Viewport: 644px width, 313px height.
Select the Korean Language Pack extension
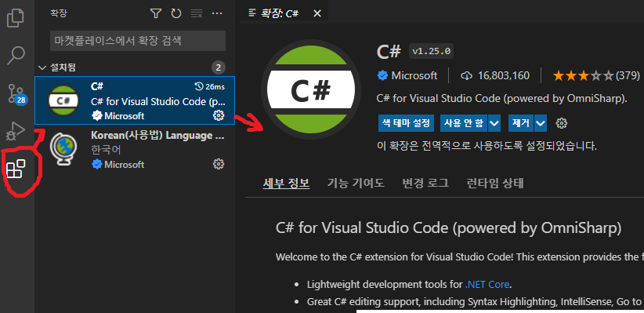pos(135,149)
